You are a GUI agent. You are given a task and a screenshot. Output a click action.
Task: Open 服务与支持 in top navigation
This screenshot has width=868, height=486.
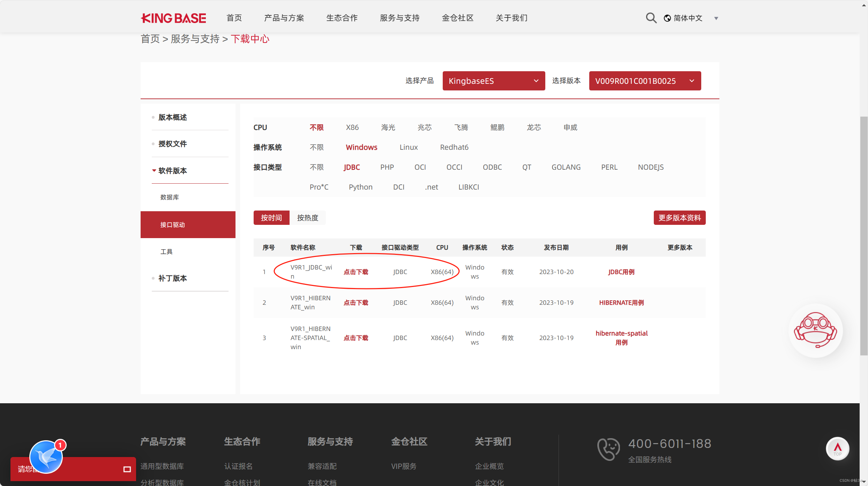click(x=399, y=18)
